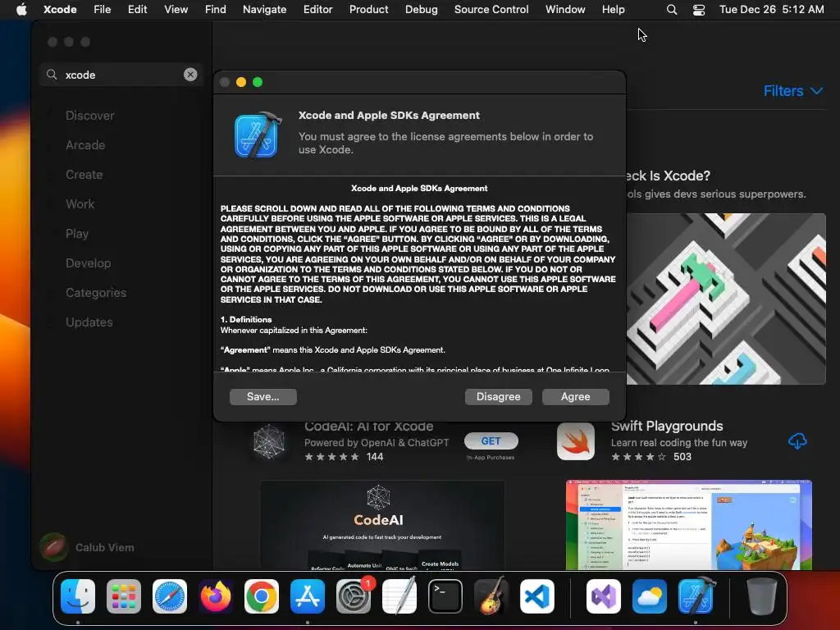Screen dimensions: 840x630
Task: Open TextEdit from the Dock
Action: (399, 596)
